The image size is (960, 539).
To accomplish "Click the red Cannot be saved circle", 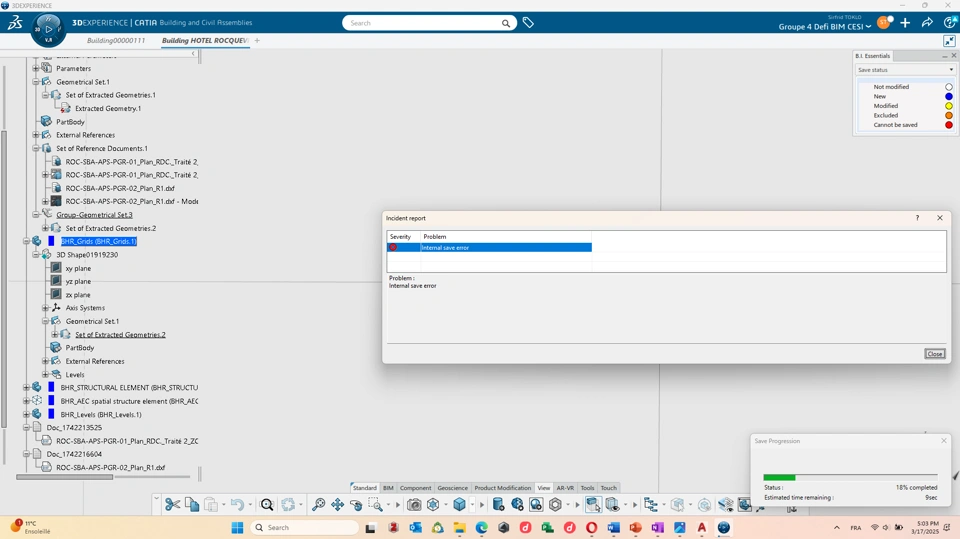I will tap(948, 125).
